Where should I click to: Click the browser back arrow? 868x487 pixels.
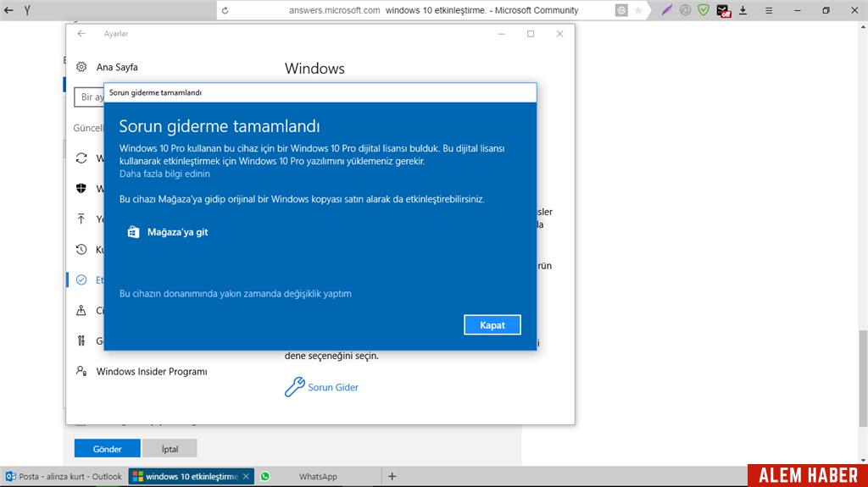point(8,10)
